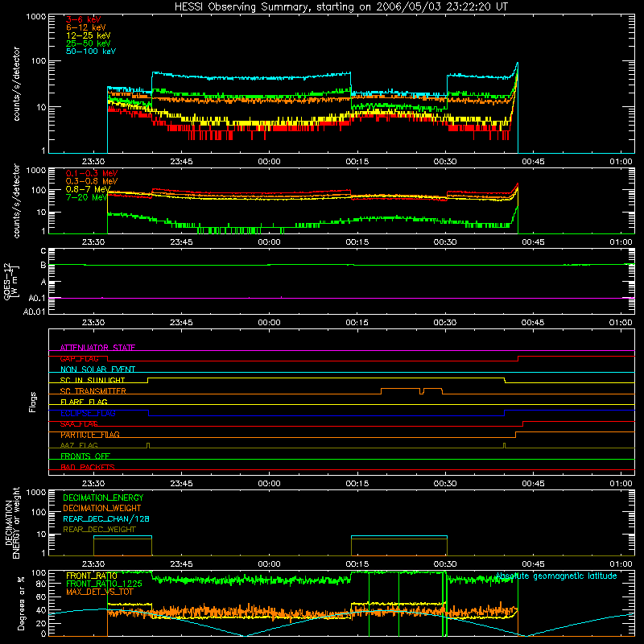The width and height of the screenshot is (644, 644).
Task: Click 00:00 tick under the GOES panel
Action: point(269,323)
